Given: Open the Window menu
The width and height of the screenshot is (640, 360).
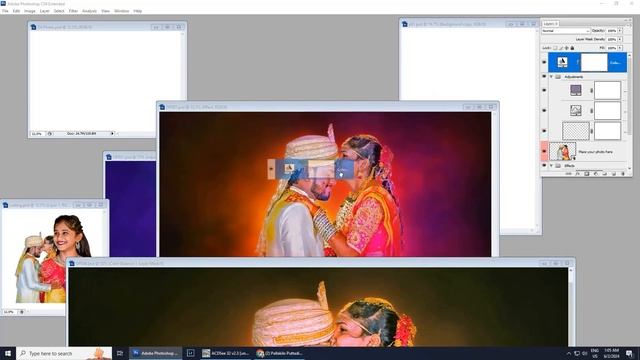Looking at the screenshot, I should coord(122,11).
